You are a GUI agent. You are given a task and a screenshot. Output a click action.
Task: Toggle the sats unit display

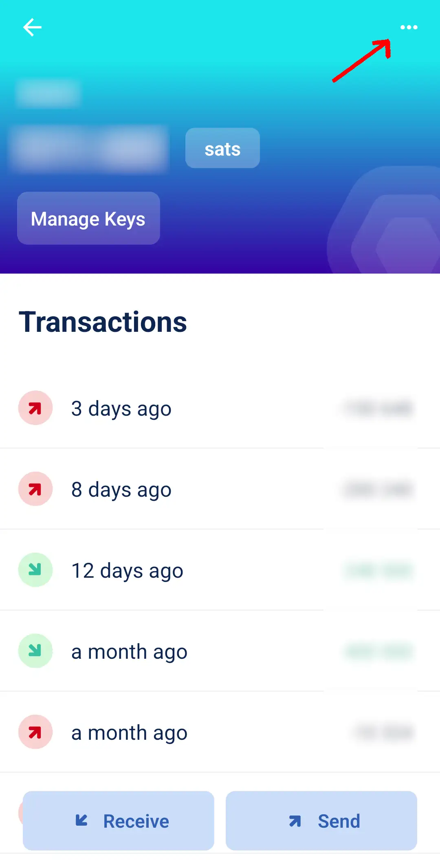222,148
